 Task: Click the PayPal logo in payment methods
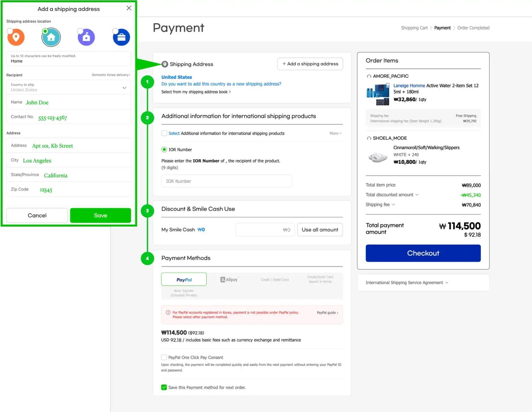pyautogui.click(x=184, y=279)
